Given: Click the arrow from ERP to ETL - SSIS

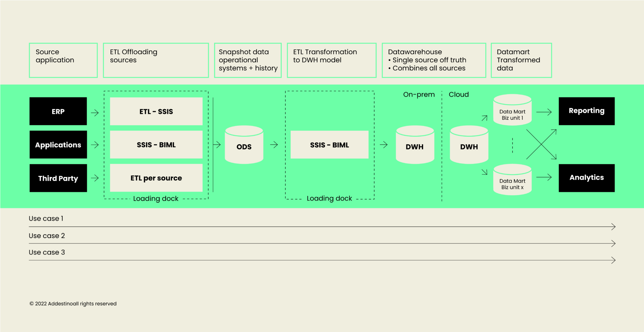Looking at the screenshot, I should [x=95, y=113].
